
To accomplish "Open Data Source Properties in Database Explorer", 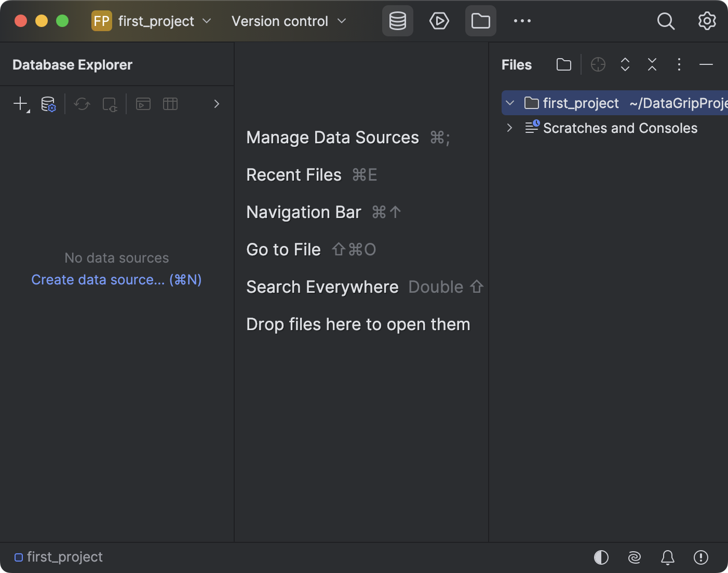I will pyautogui.click(x=48, y=104).
